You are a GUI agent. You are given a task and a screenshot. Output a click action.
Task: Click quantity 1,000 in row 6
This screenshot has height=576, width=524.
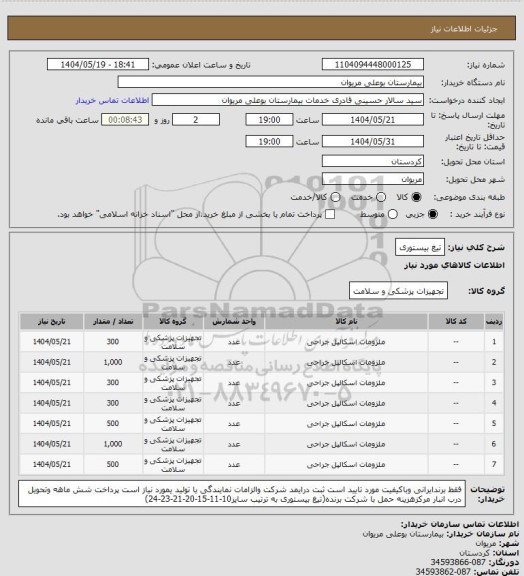point(113,444)
